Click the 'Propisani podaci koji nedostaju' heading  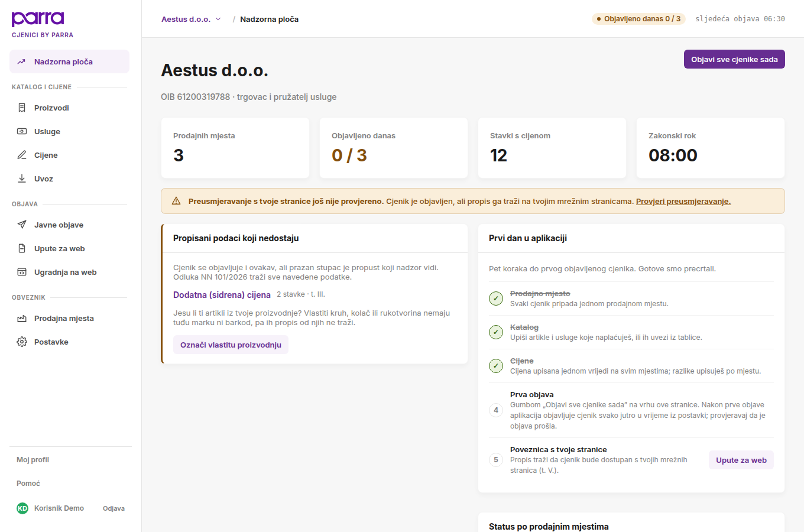(236, 238)
